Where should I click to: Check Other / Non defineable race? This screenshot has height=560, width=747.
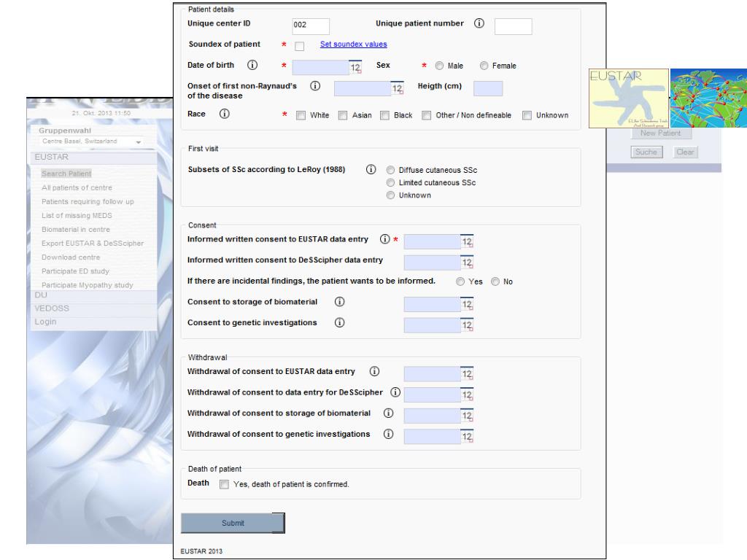click(x=426, y=115)
